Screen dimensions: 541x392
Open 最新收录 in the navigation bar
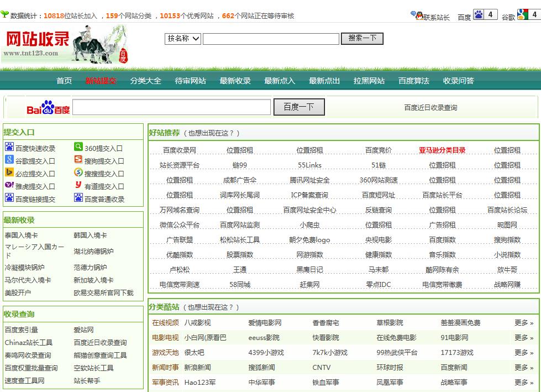tap(235, 81)
